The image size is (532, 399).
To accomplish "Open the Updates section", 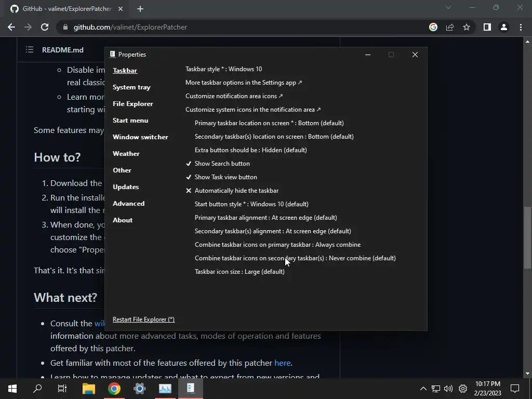I will tap(126, 187).
